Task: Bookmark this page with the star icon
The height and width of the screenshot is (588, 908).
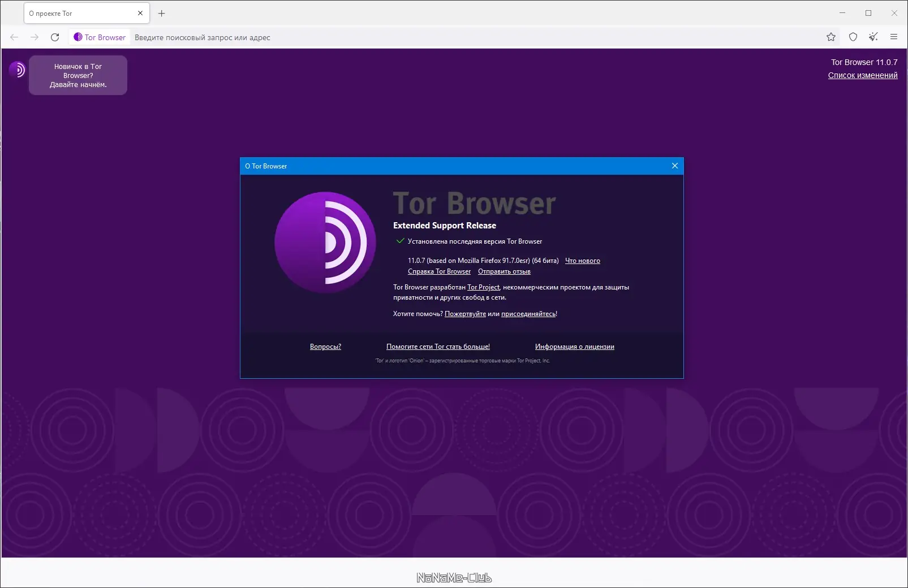Action: (831, 37)
